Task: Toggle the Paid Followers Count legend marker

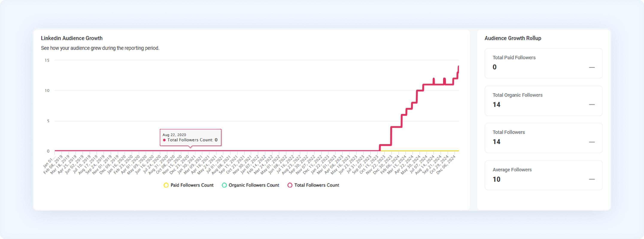Action: [166, 185]
